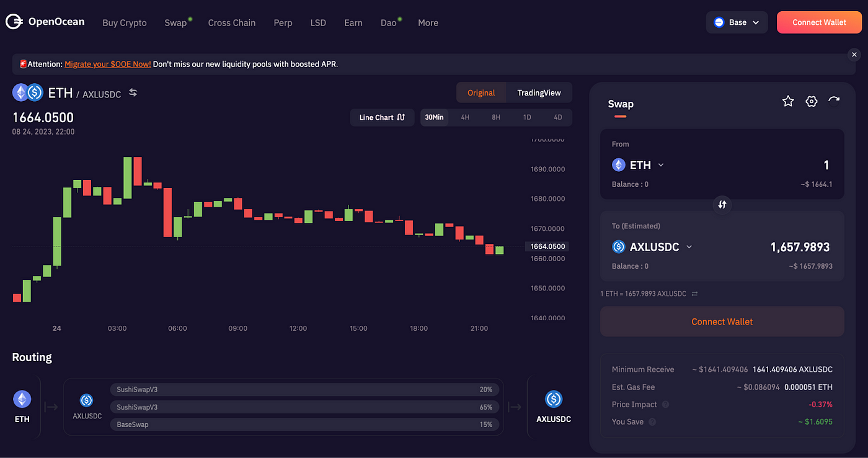Screen dimensions: 868x458
Task: Click the ETH icon in From field
Action: click(619, 164)
